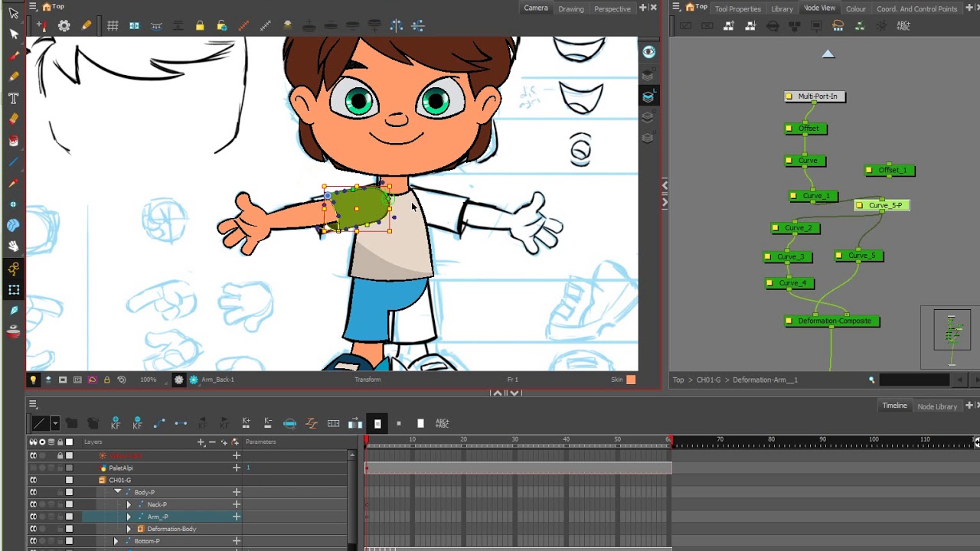This screenshot has width=980, height=551.
Task: Select the Dropper tool
Action: [x=14, y=184]
